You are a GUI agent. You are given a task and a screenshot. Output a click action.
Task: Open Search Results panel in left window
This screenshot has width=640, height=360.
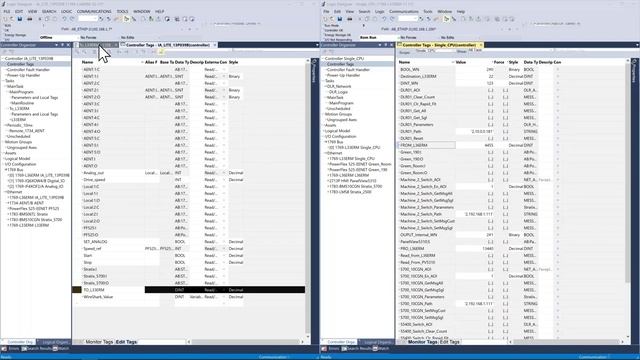pyautogui.click(x=36, y=349)
